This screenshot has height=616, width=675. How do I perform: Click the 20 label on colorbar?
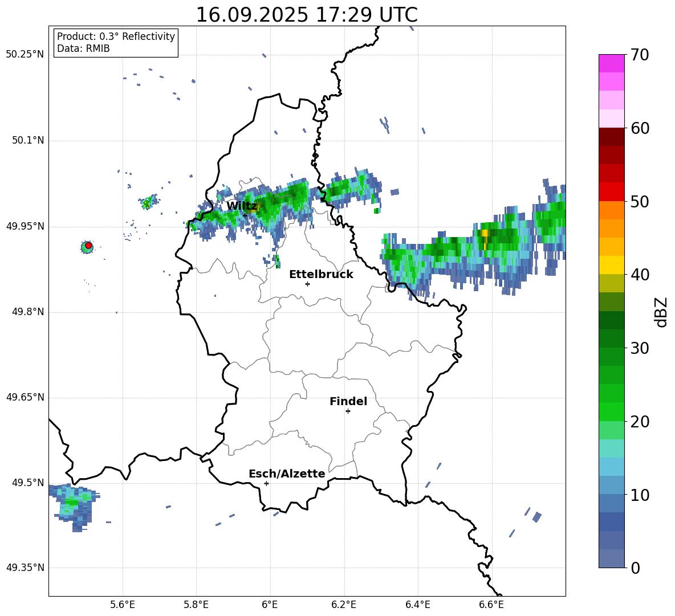[x=640, y=422]
